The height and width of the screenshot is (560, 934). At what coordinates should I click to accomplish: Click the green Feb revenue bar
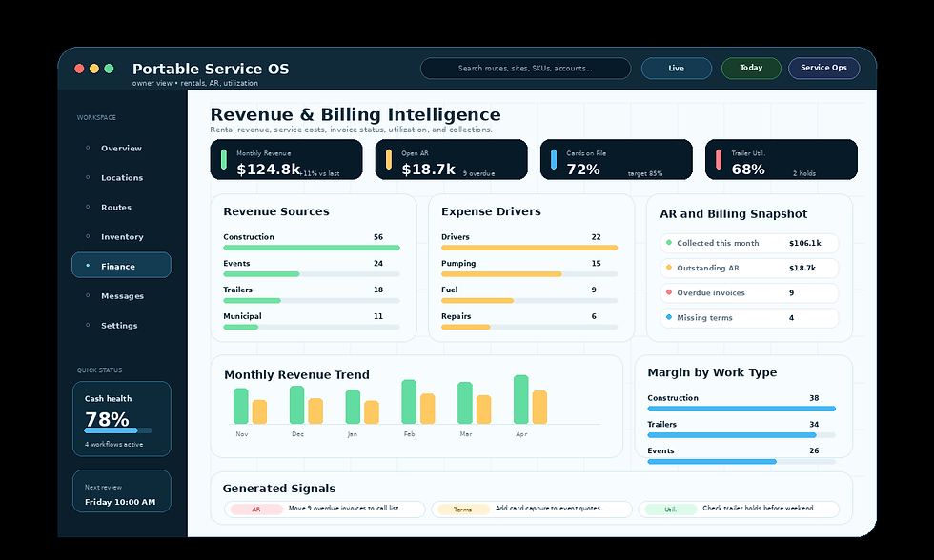point(409,402)
